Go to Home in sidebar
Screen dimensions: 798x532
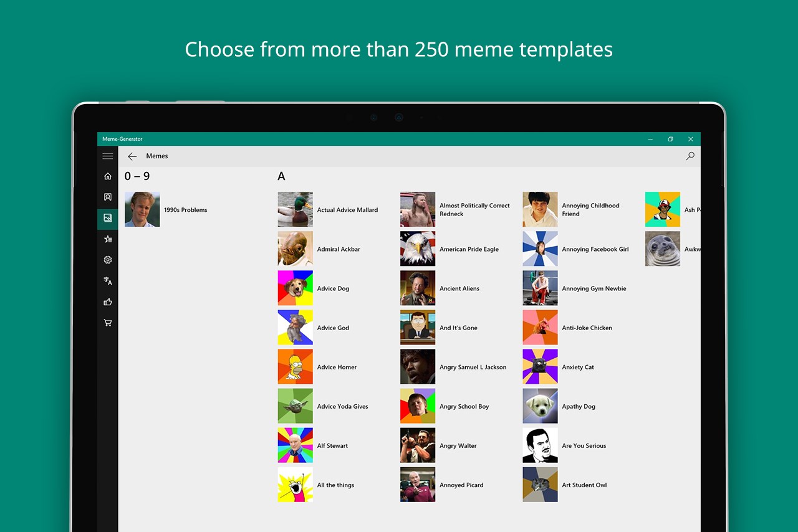[x=108, y=176]
